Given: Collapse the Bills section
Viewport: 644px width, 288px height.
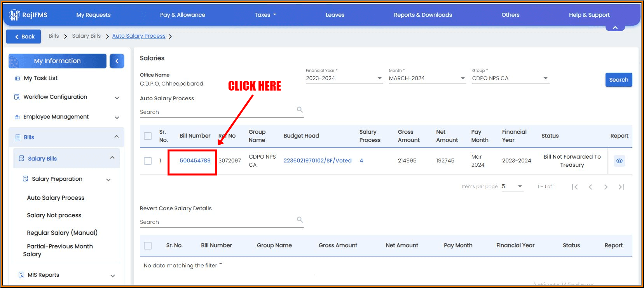Looking at the screenshot, I should pos(117,136).
